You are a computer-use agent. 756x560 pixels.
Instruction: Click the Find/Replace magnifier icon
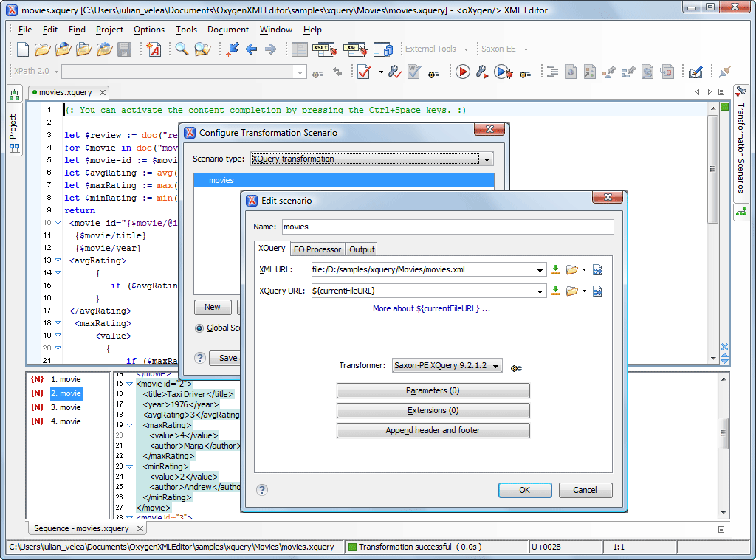click(x=182, y=49)
